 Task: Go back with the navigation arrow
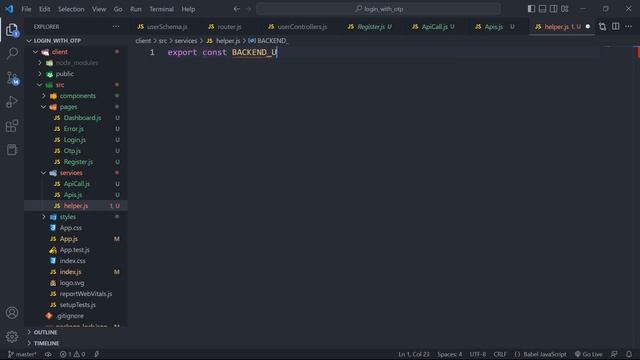pos(237,9)
